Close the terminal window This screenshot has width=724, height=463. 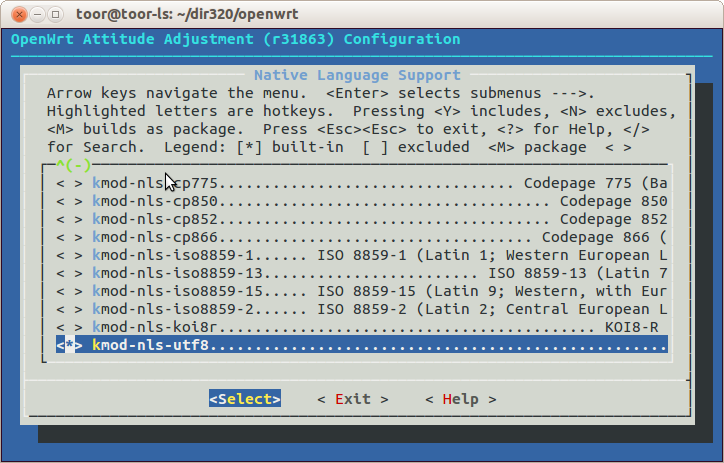tap(19, 14)
